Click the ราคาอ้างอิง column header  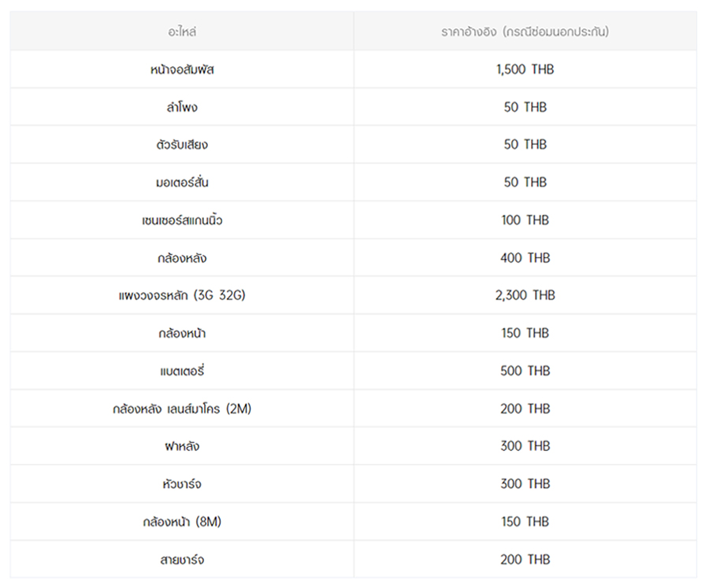click(525, 32)
